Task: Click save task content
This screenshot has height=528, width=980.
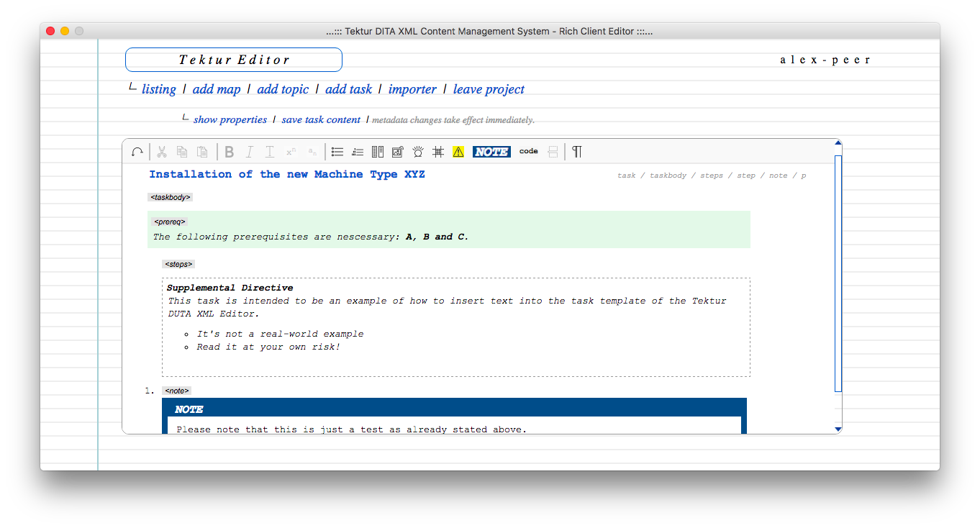Action: pyautogui.click(x=321, y=119)
